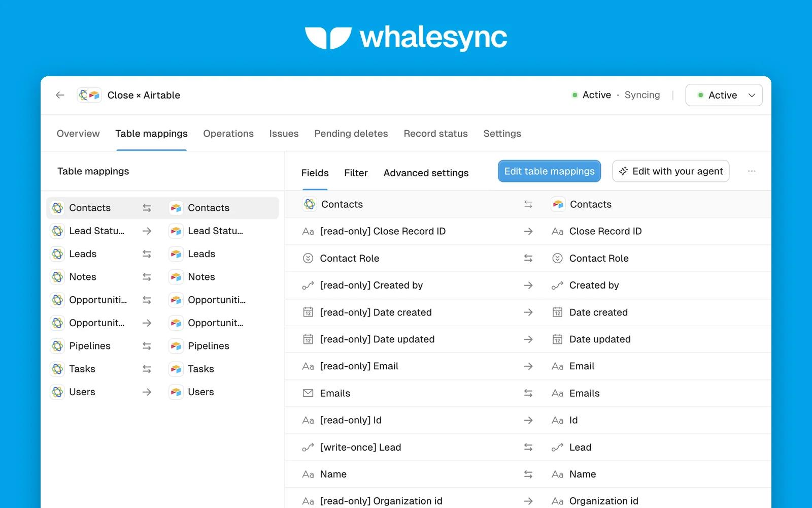Image resolution: width=812 pixels, height=508 pixels.
Task: Click the Edit table mappings button
Action: click(549, 171)
